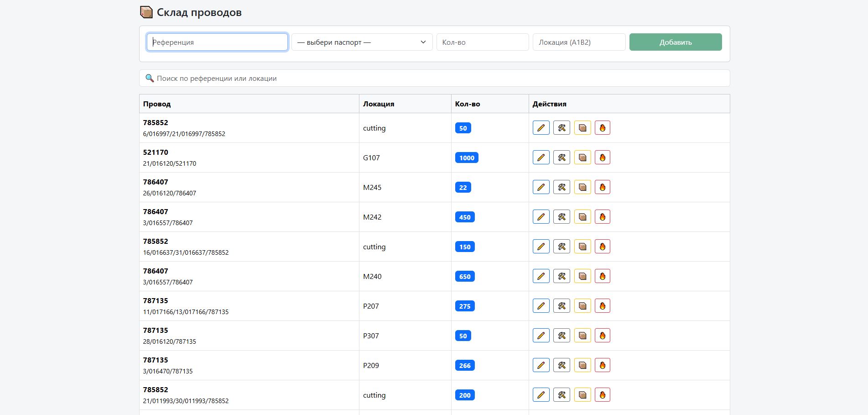Click the box icon in the P307 row
Image resolution: width=868 pixels, height=415 pixels.
click(x=582, y=336)
